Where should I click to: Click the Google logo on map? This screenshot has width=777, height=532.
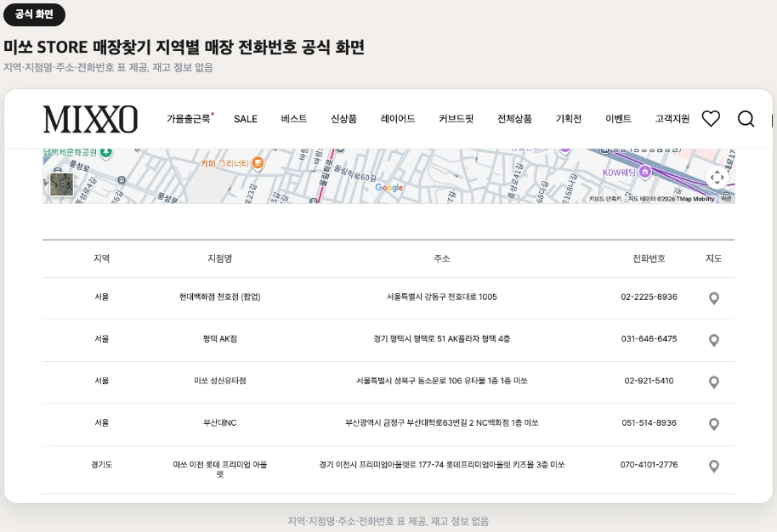389,188
